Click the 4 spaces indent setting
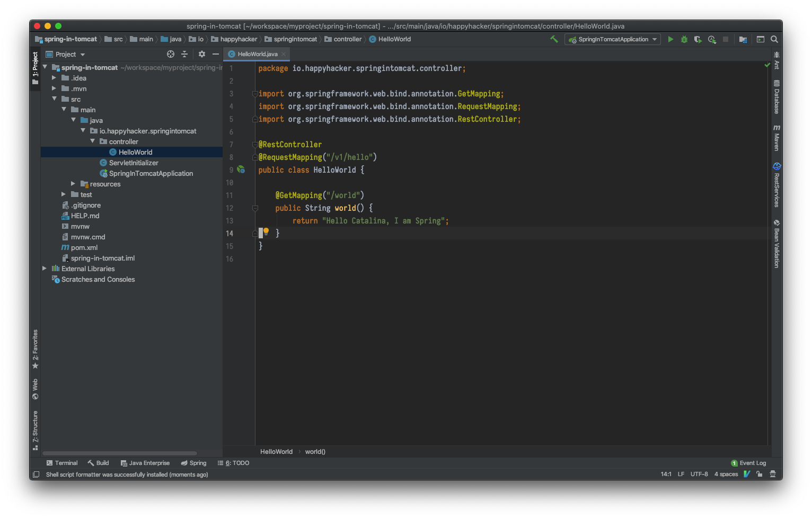 726,474
